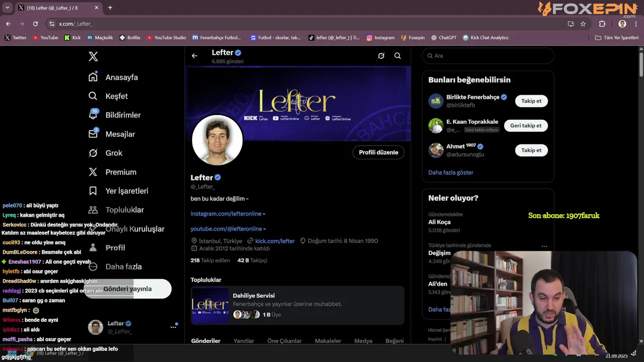Screen dimensions: 644x362
Task: Switch to Gönderiler tab
Action: coord(206,341)
